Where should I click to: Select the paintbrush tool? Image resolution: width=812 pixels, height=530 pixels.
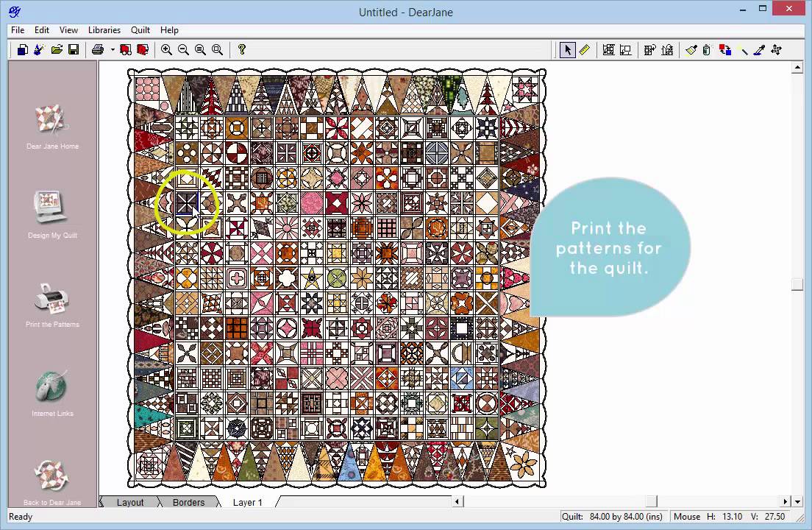(691, 50)
